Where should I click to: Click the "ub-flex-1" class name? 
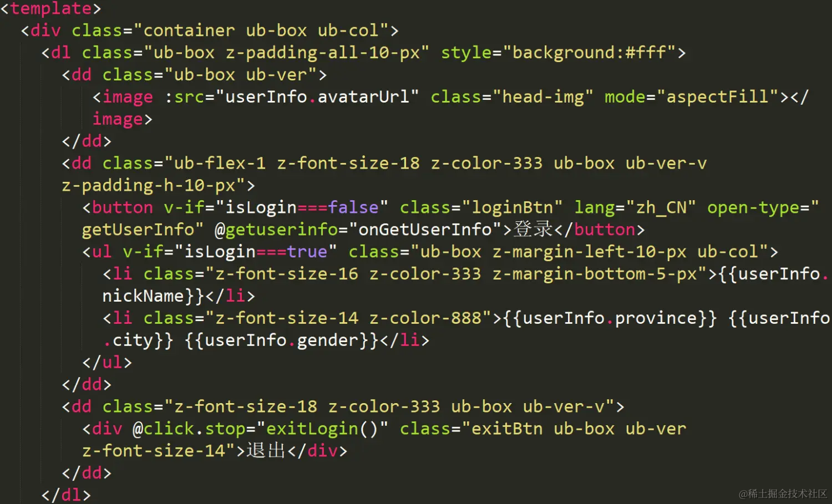[220, 163]
